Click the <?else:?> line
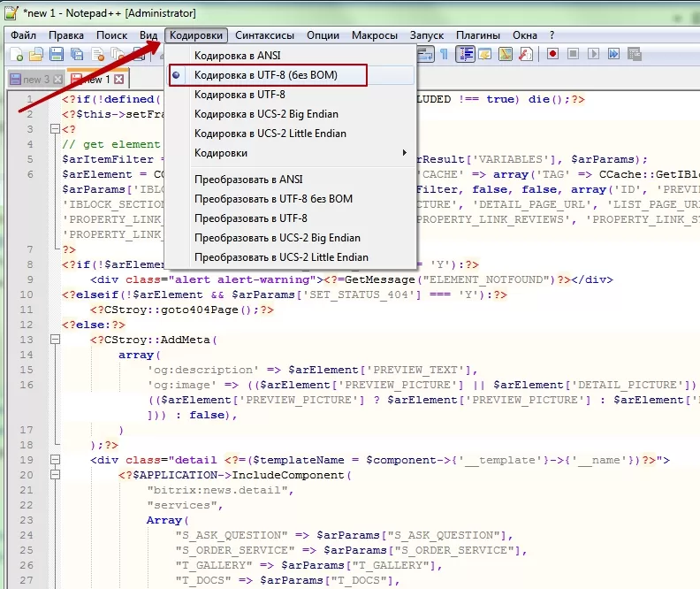The image size is (700, 589). point(94,325)
